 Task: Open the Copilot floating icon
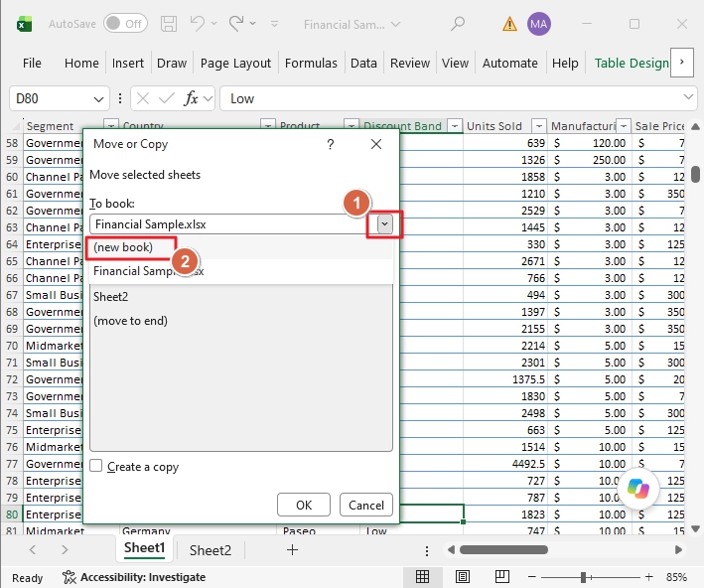(638, 489)
